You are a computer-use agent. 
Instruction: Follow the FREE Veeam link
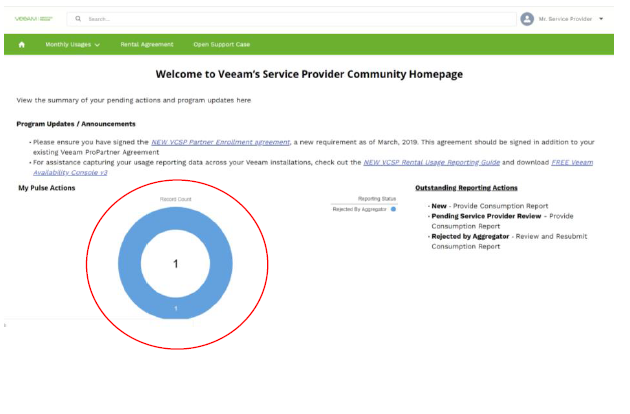pyautogui.click(x=572, y=162)
